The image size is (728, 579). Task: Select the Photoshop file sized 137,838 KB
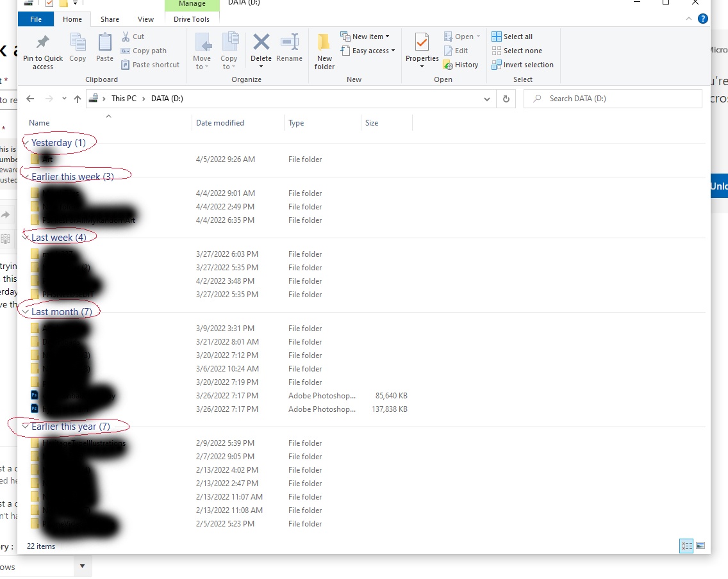tap(219, 409)
